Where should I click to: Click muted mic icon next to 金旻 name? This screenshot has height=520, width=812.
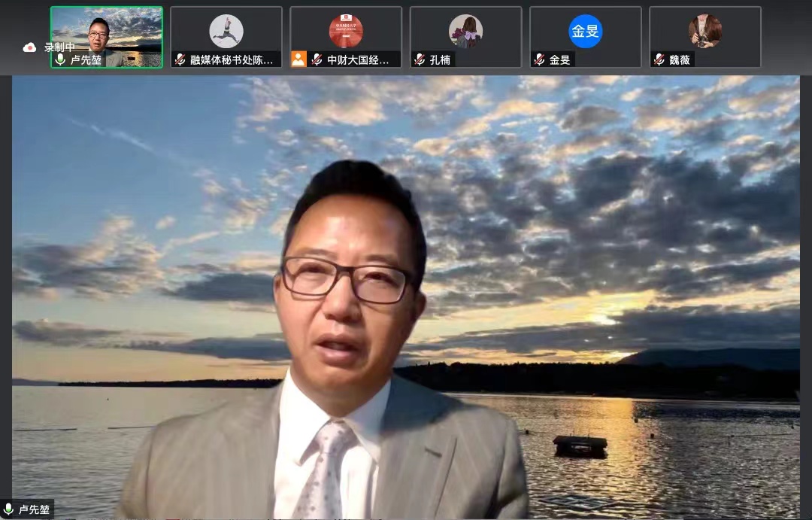539,59
